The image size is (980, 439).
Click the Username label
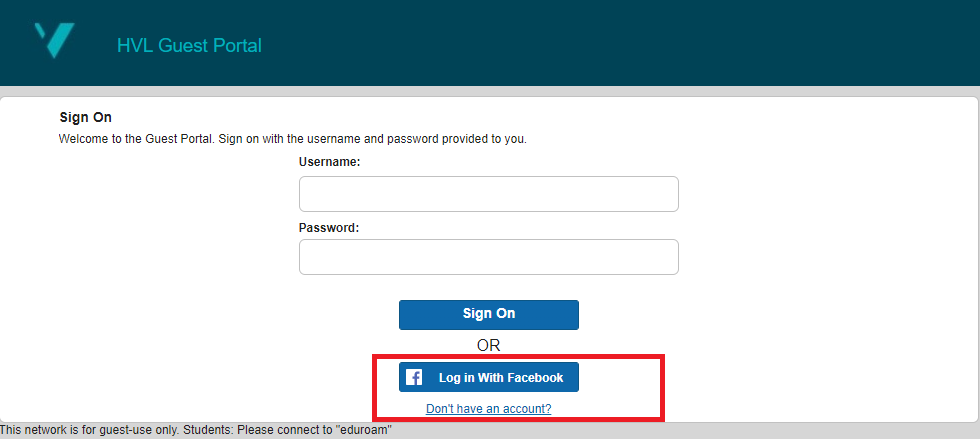coord(329,161)
